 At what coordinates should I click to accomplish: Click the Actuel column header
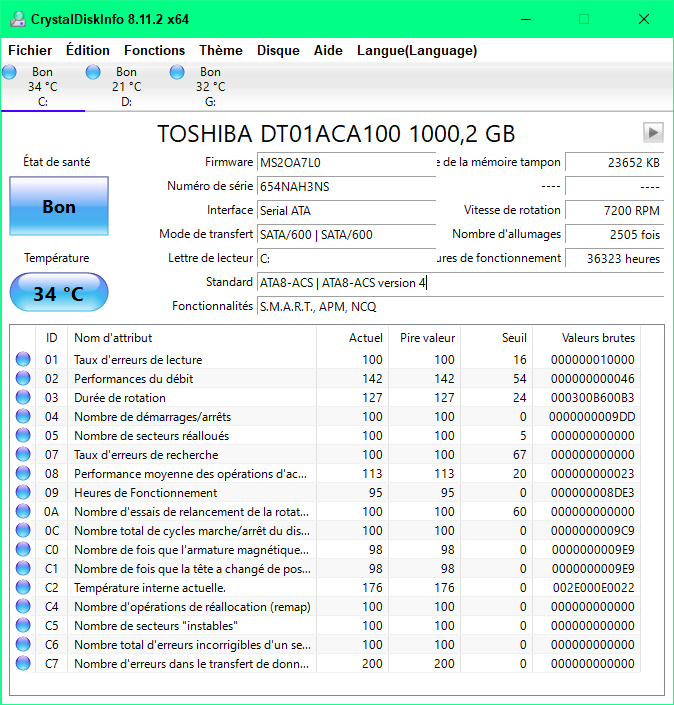pos(353,338)
